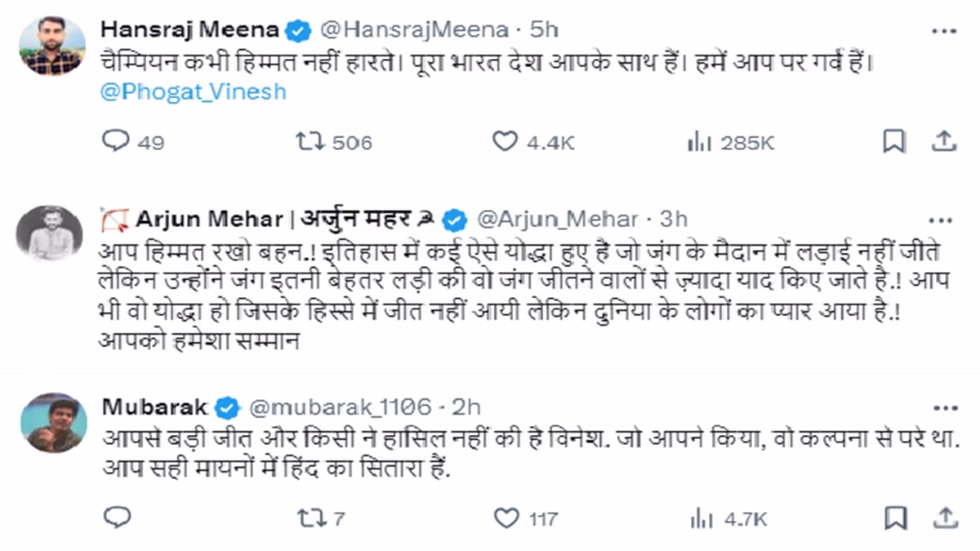980x551 pixels.
Task: Like Mubarak's tweet with 117 likes
Action: click(x=507, y=518)
